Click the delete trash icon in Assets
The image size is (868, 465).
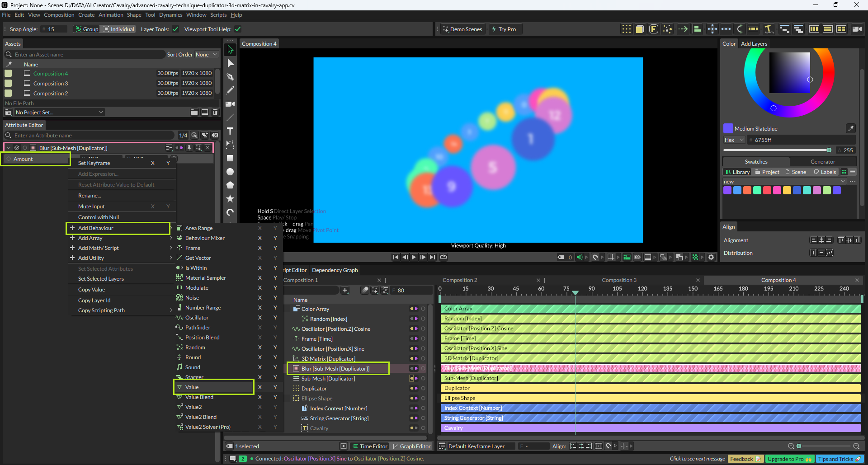coord(215,112)
